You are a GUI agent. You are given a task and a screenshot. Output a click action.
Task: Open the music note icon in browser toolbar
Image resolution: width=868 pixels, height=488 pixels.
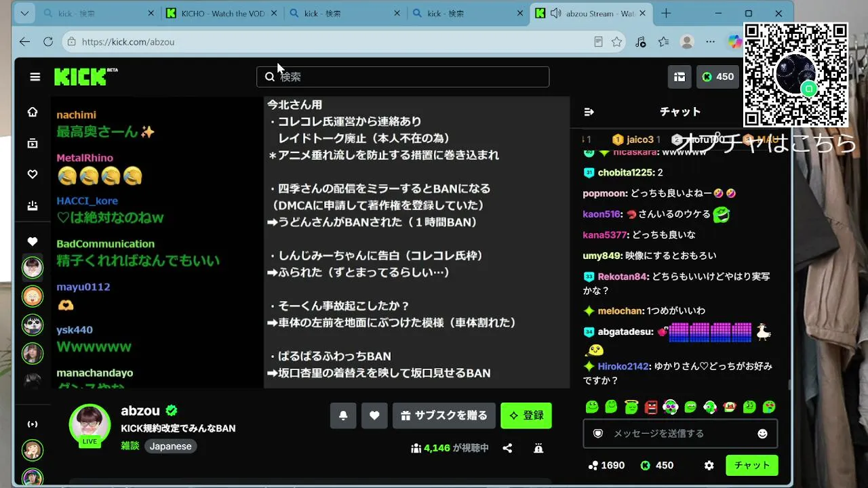tap(641, 42)
